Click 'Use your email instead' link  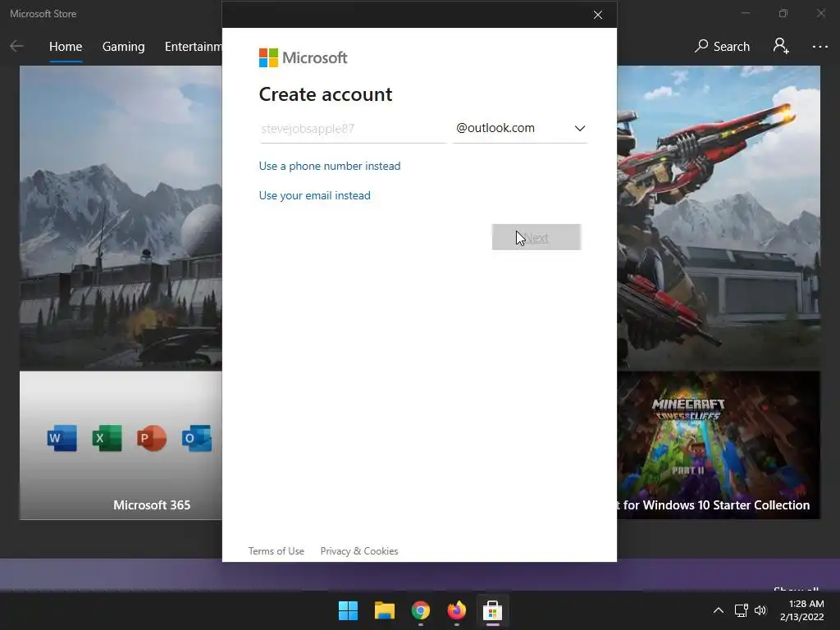point(314,195)
